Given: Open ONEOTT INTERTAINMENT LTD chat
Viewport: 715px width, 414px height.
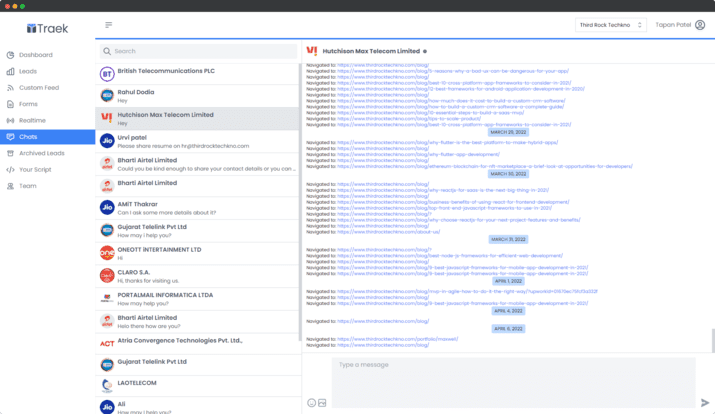Looking at the screenshot, I should click(x=197, y=254).
